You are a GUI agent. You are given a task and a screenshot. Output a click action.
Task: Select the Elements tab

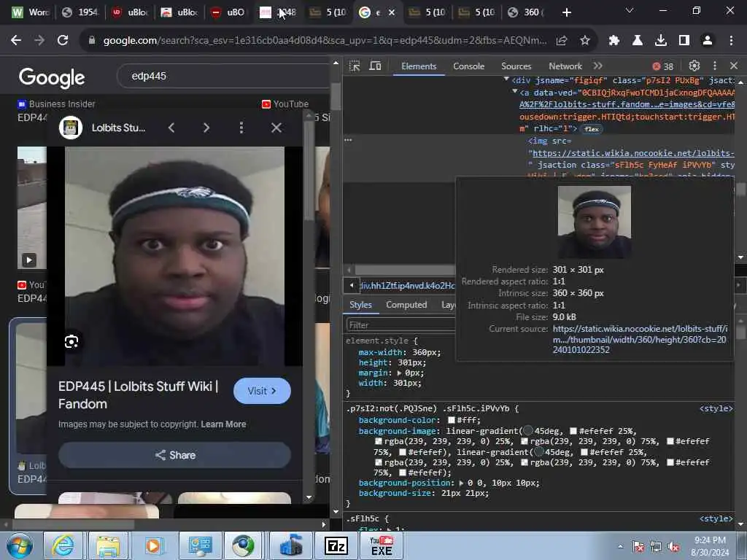[418, 66]
